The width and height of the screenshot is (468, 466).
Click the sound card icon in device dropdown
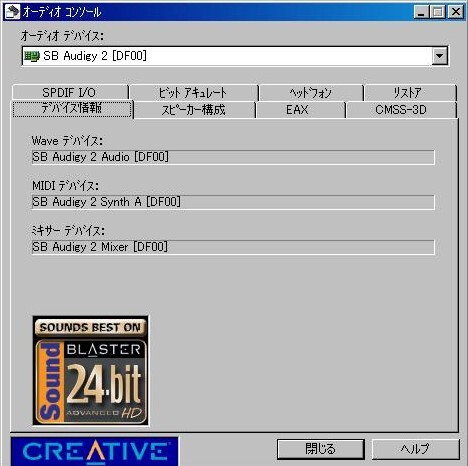pyautogui.click(x=32, y=56)
